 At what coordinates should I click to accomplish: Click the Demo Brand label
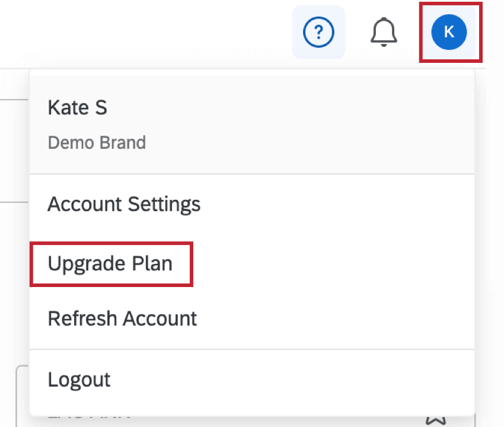tap(97, 143)
